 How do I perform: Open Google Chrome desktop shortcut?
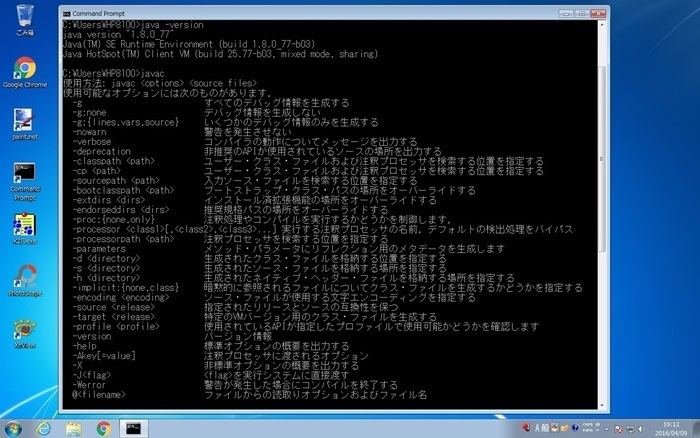(x=24, y=70)
